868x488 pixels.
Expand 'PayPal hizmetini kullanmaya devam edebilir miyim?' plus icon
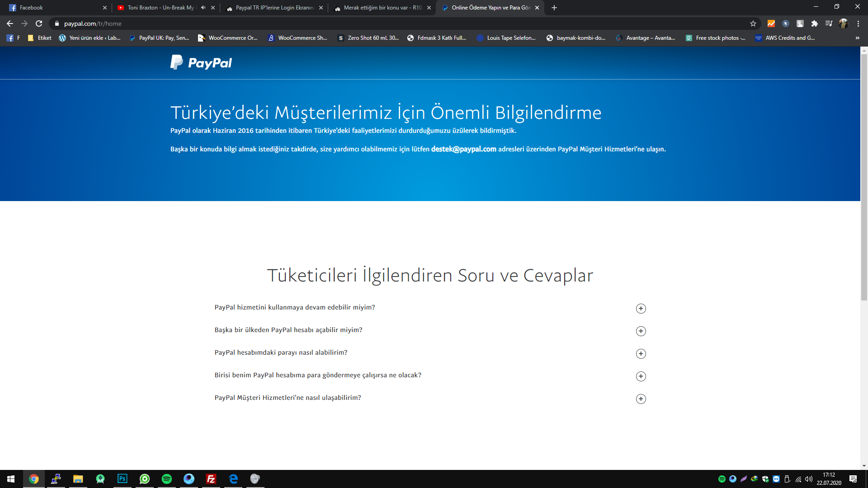tap(641, 309)
